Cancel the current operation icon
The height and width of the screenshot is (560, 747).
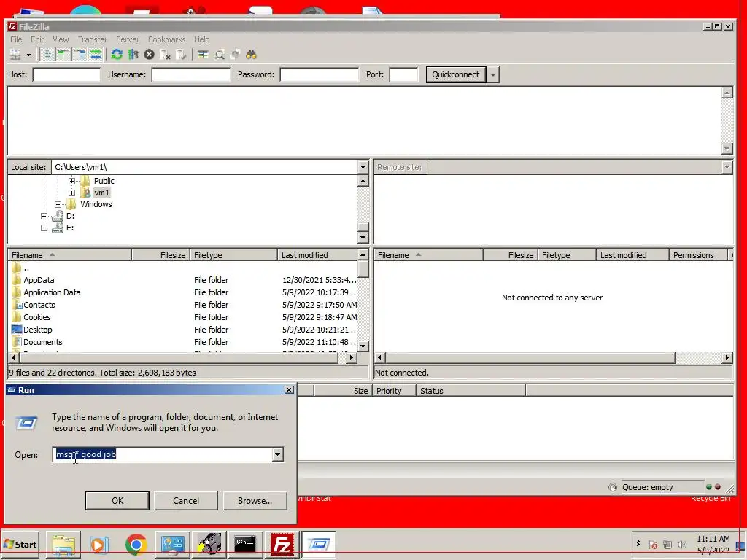(149, 55)
